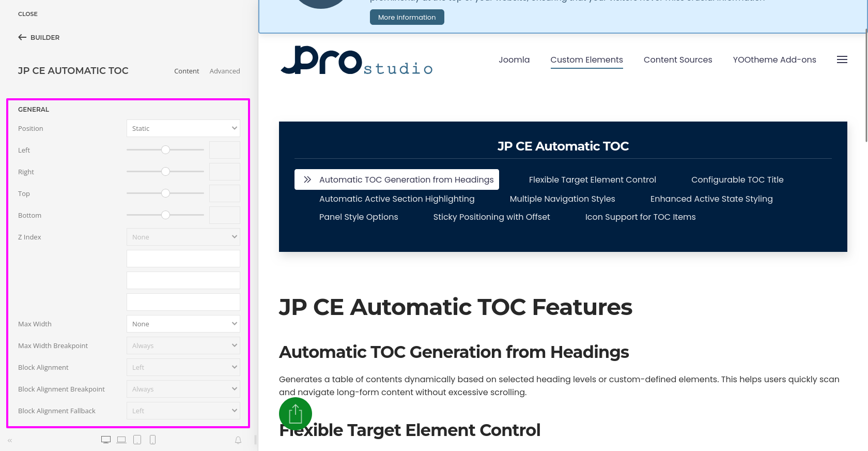Switch to desktop preview device icon
The image size is (868, 451).
[x=106, y=440]
